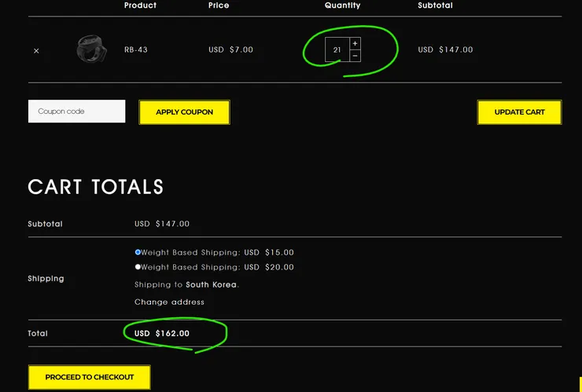Click the Quantity column header

click(x=343, y=5)
